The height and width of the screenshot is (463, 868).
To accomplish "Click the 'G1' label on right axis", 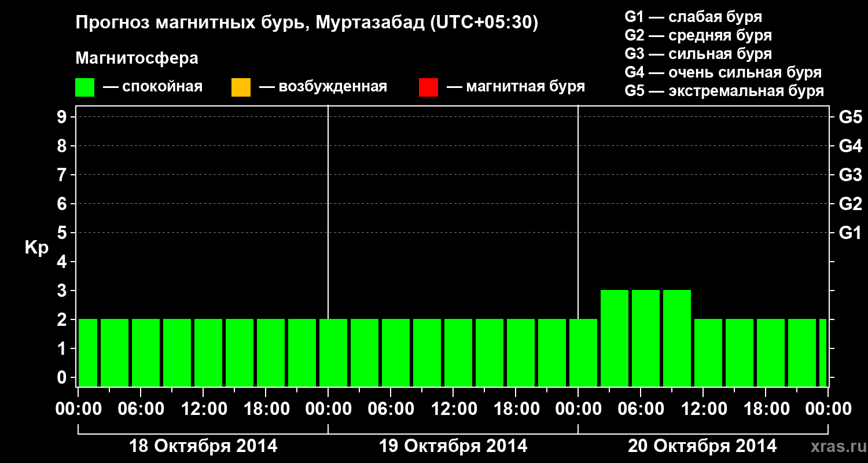I will pyautogui.click(x=850, y=233).
